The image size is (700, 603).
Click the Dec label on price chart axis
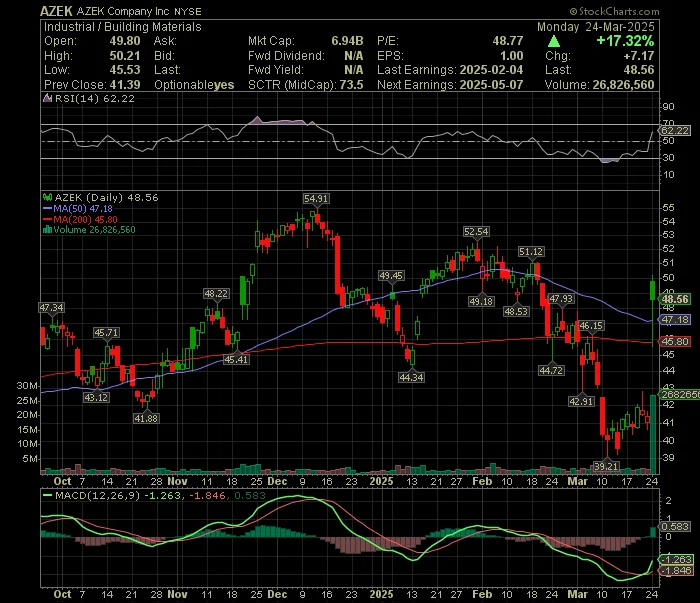pos(277,482)
